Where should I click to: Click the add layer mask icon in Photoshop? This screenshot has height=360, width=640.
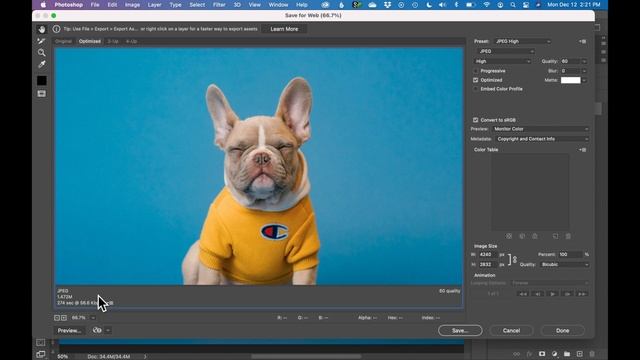coord(542,354)
